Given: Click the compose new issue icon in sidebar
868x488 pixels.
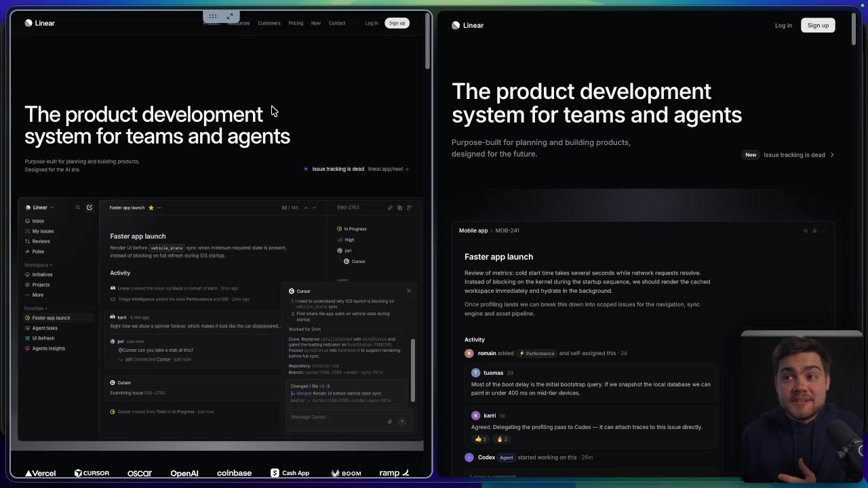Looking at the screenshot, I should [89, 207].
